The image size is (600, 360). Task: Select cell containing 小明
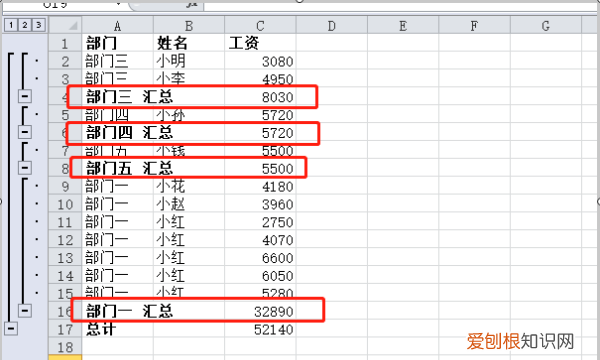(x=189, y=61)
